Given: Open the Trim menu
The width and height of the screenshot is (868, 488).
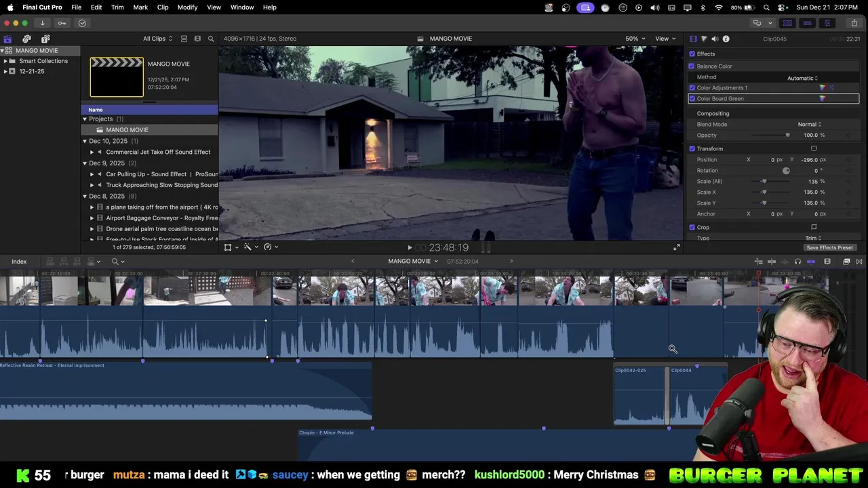Looking at the screenshot, I should tap(117, 7).
